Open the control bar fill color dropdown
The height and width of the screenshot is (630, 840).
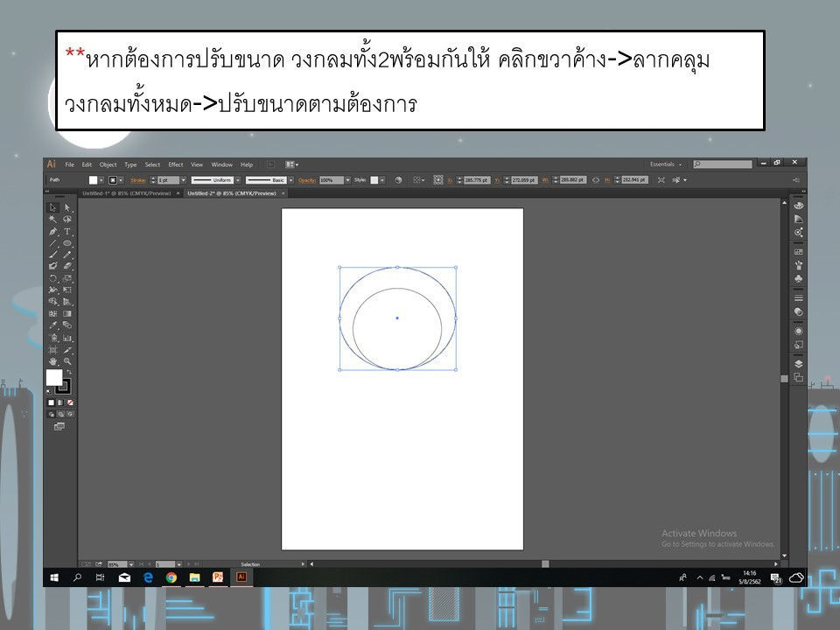[x=101, y=180]
